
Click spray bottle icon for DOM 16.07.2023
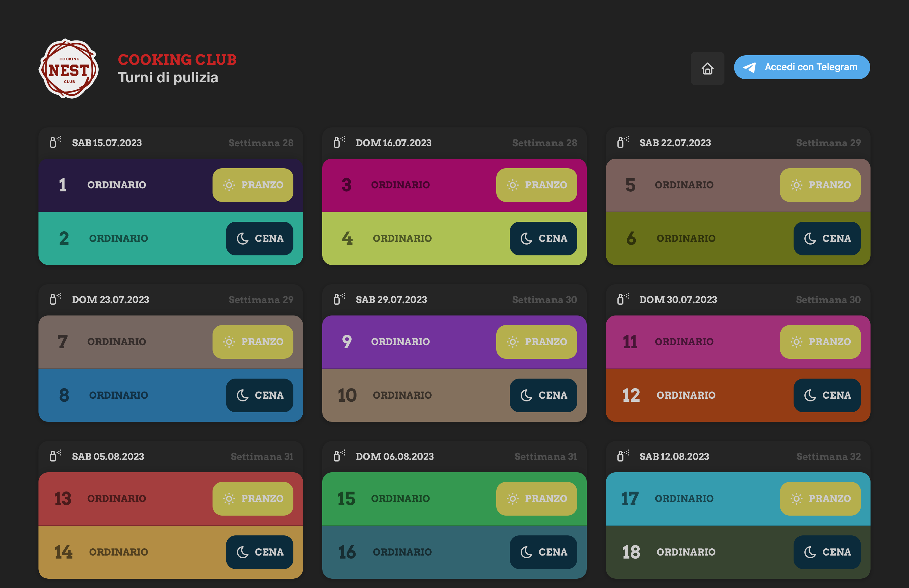[339, 142]
